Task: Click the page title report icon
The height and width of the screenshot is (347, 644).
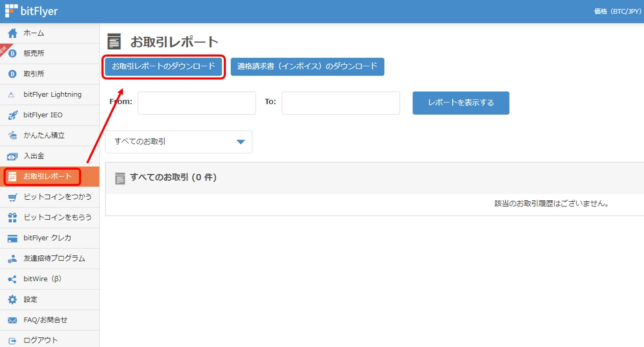Action: 114,42
